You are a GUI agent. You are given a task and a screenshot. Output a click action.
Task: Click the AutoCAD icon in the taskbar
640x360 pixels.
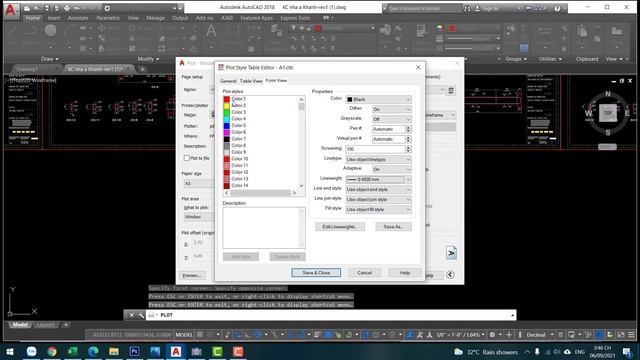click(176, 351)
